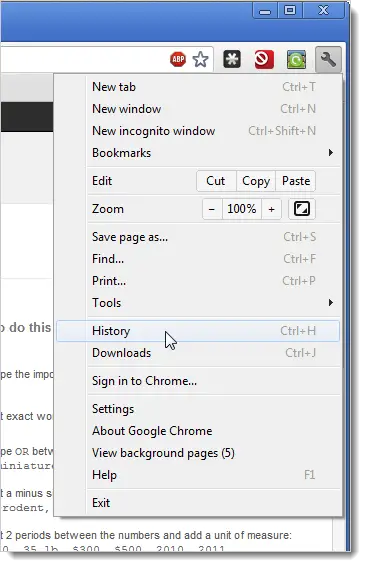Choose Print... from the menu

tap(198, 281)
